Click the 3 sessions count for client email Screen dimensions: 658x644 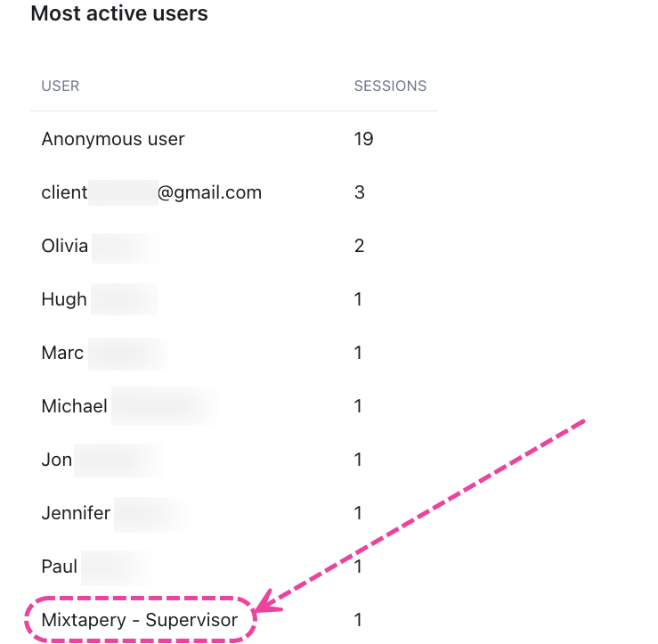(x=359, y=192)
